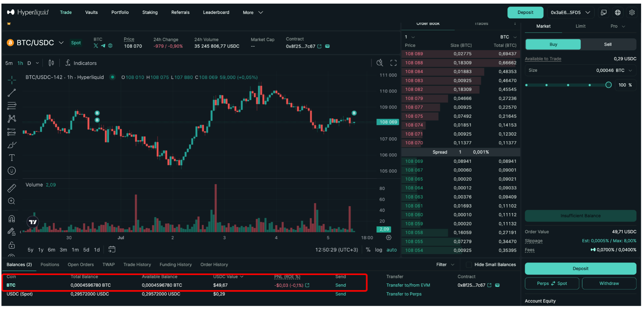644x310 pixels.
Task: Activate the ruler measure tool
Action: [x=12, y=188]
